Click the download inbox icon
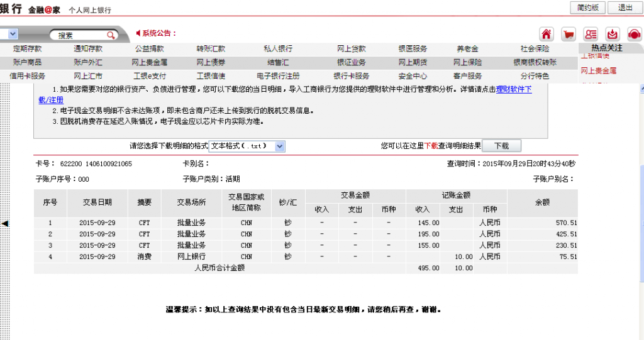 point(613,34)
